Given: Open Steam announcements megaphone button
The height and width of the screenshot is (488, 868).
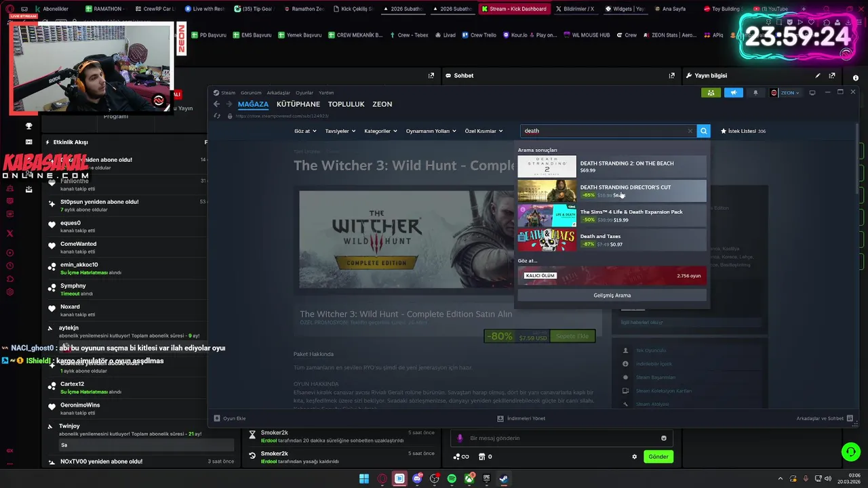Looking at the screenshot, I should pos(734,93).
